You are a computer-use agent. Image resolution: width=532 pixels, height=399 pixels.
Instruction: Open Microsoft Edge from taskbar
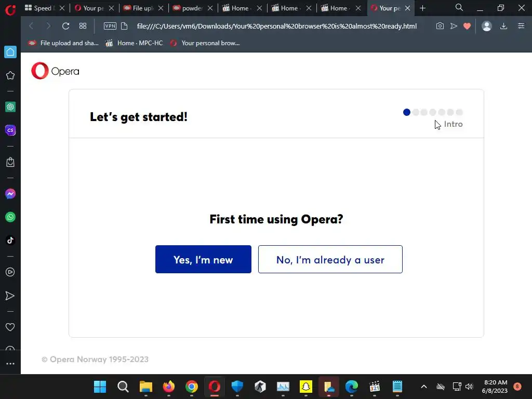tap(352, 387)
